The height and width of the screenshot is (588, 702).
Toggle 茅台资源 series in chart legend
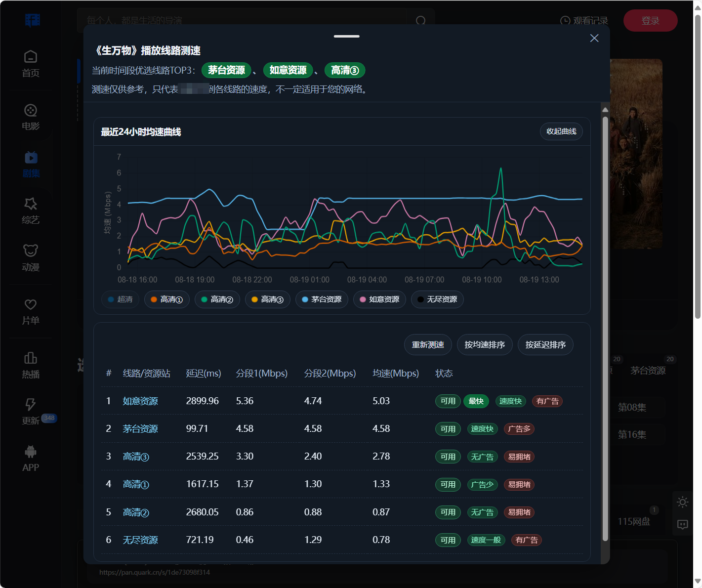point(322,299)
